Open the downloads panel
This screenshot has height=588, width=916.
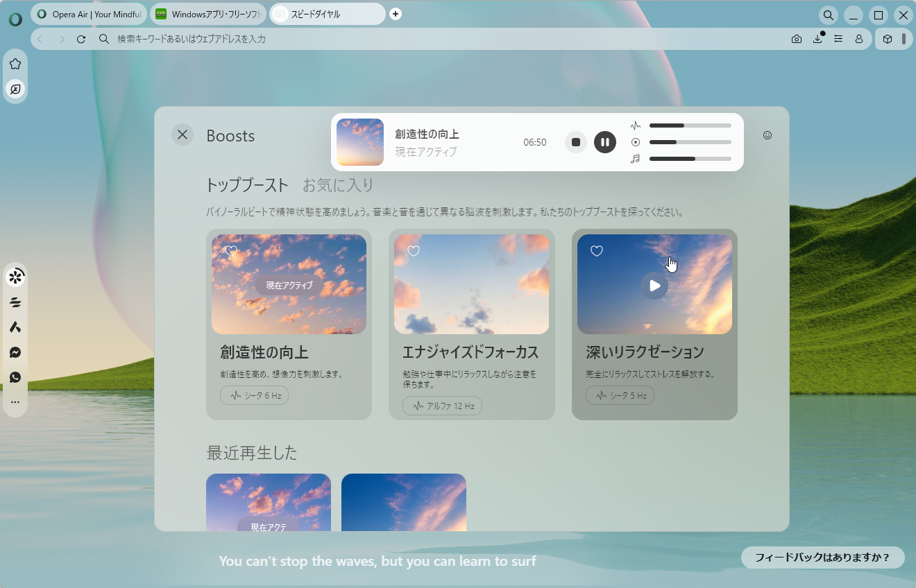tap(817, 40)
